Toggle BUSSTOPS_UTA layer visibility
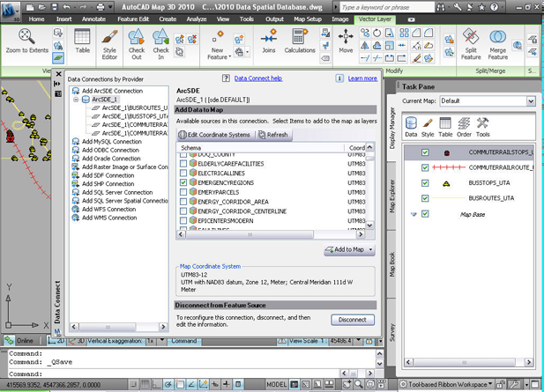The image size is (544, 392). [425, 182]
